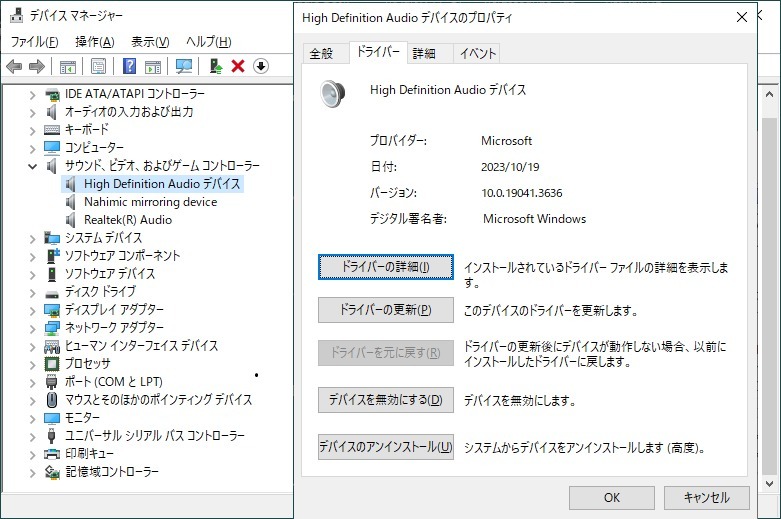Open the ヘルプ(H) menu
The height and width of the screenshot is (519, 781).
click(x=209, y=42)
